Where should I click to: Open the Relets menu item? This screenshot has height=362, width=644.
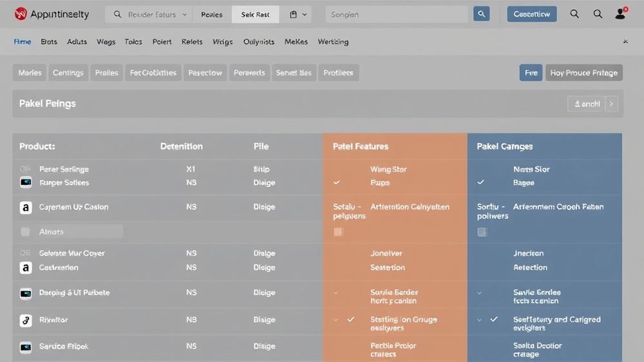(192, 42)
